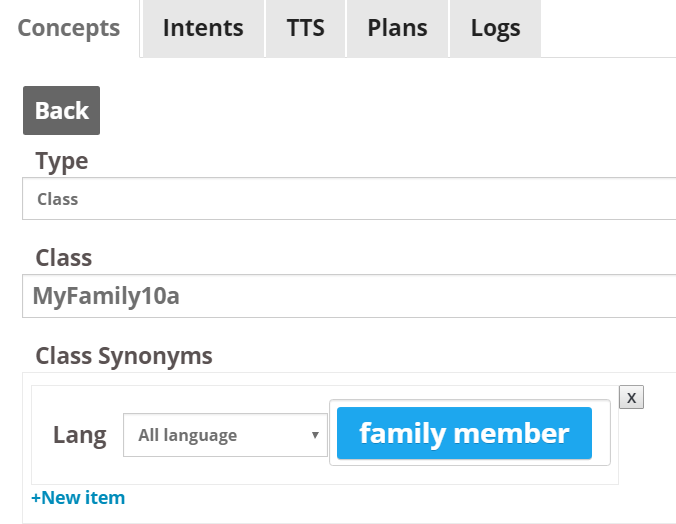This screenshot has width=676, height=524.
Task: View the Logs tab
Action: click(x=495, y=28)
